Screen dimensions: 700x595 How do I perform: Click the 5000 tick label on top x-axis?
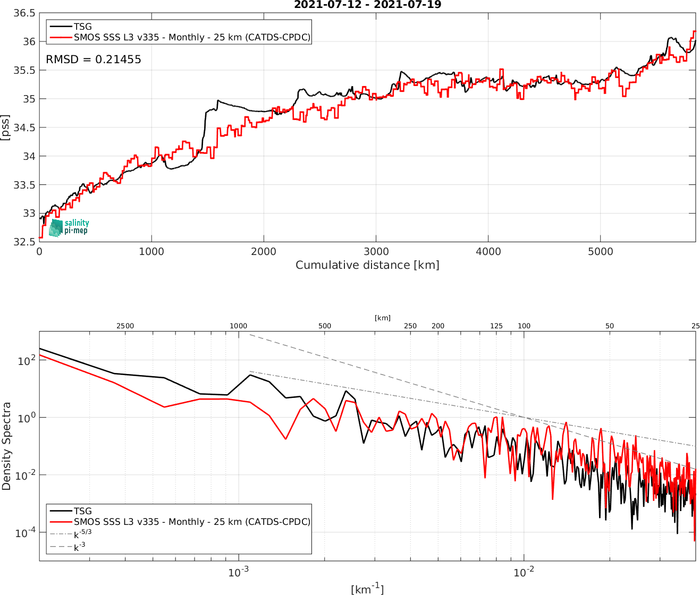tap(600, 251)
